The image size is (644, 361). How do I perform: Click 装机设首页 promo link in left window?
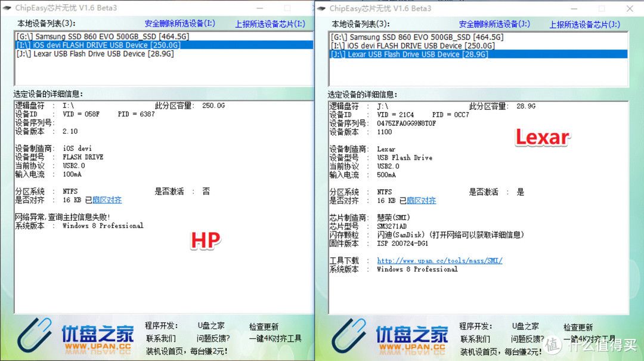click(187, 351)
